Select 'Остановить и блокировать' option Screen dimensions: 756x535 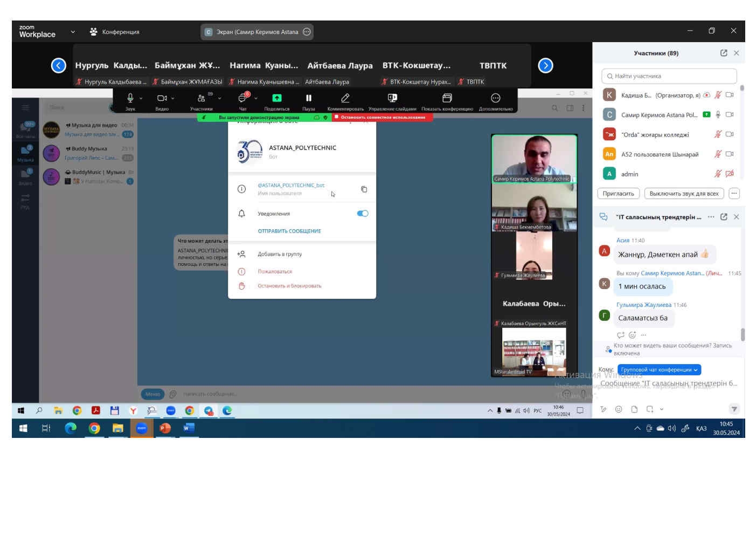(289, 286)
